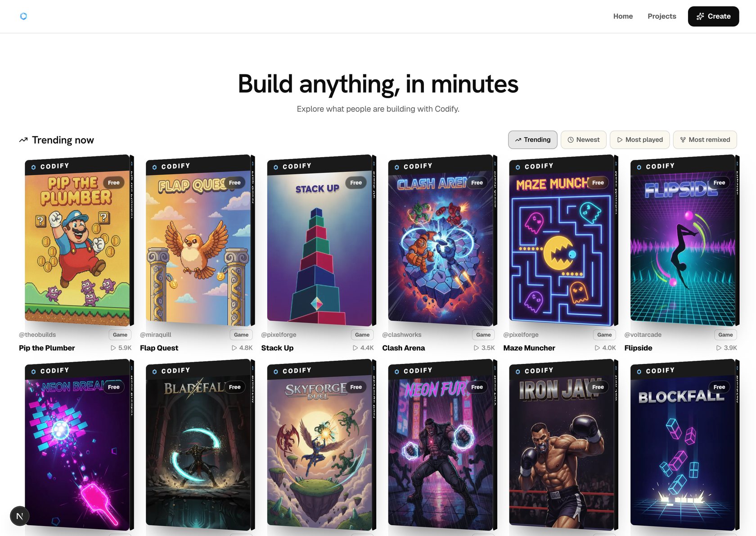Click Free badge on Flipside

coord(719,182)
